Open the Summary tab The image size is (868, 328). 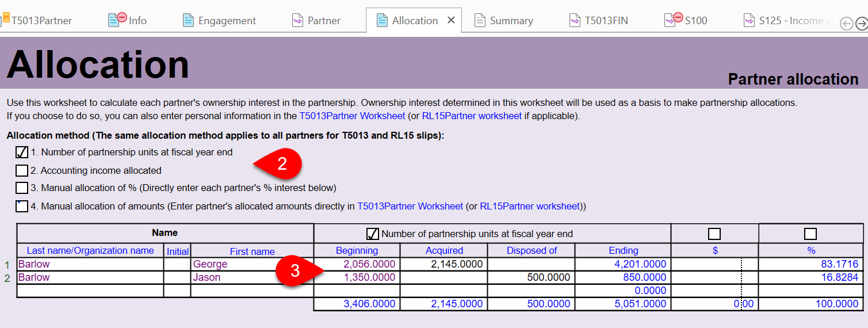(511, 21)
